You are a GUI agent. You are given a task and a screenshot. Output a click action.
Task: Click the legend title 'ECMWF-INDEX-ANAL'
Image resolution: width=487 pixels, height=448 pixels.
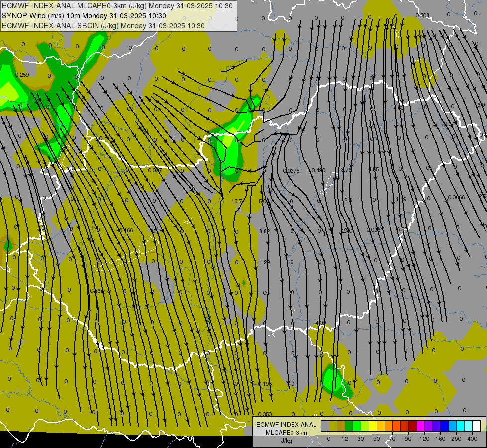(x=287, y=425)
